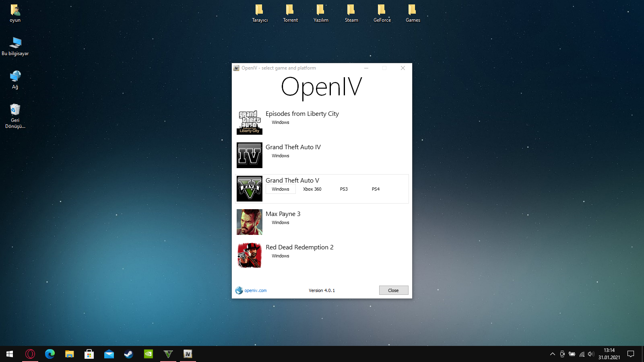Click the globe icon beside openiv.com

[239, 290]
